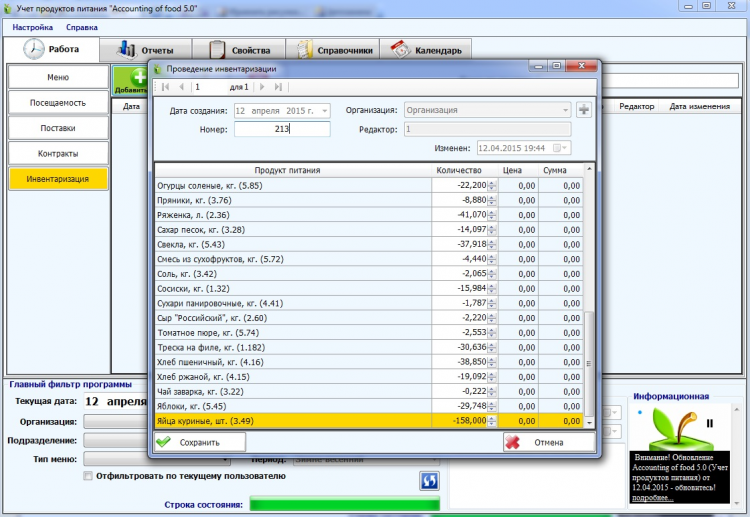Click the blue refresh arrows icon
Screen dimensions: 750x517
[x=430, y=481]
